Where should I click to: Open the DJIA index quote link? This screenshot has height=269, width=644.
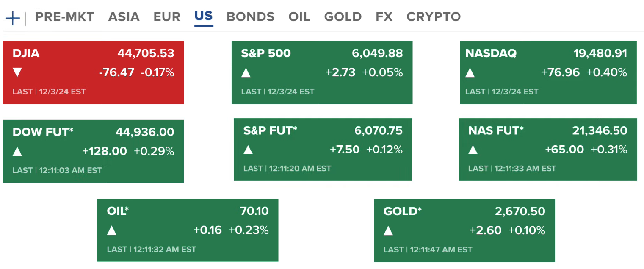[x=26, y=53]
